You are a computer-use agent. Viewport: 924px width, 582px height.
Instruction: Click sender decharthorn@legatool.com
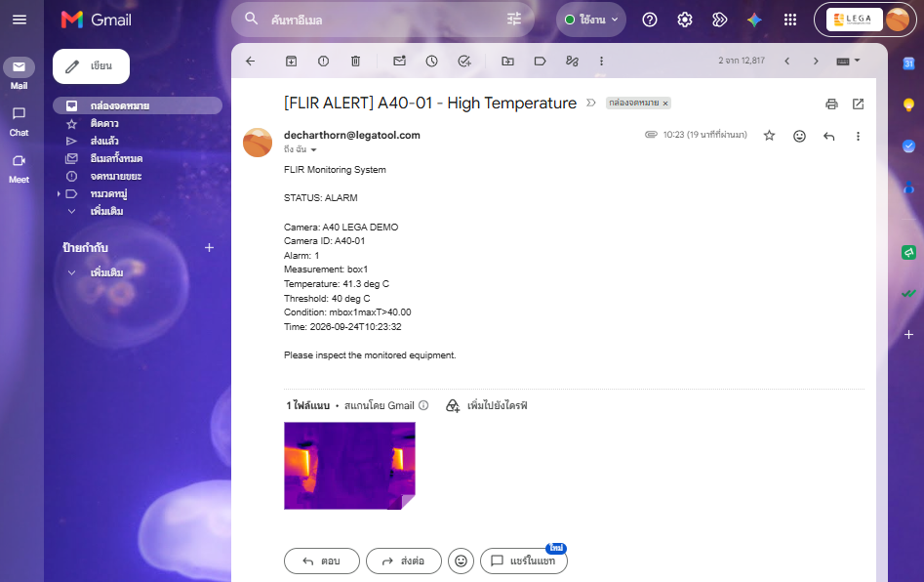[x=352, y=135]
